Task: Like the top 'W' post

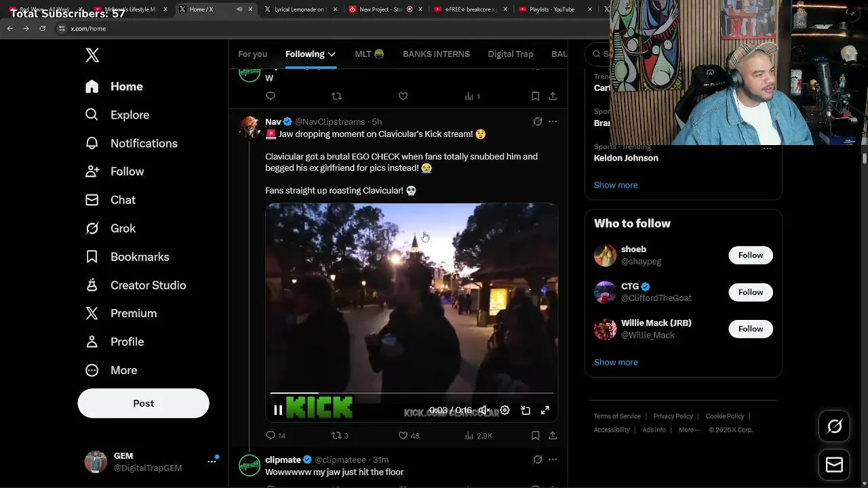Action: [403, 96]
